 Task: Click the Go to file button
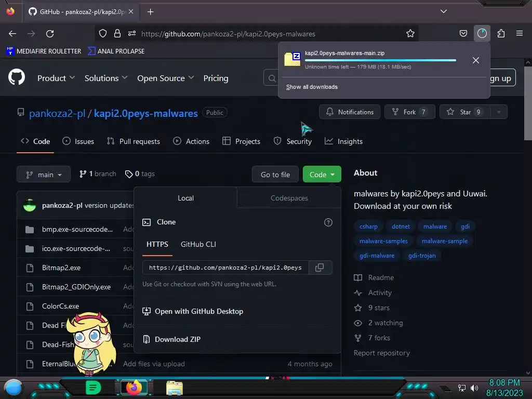(275, 175)
